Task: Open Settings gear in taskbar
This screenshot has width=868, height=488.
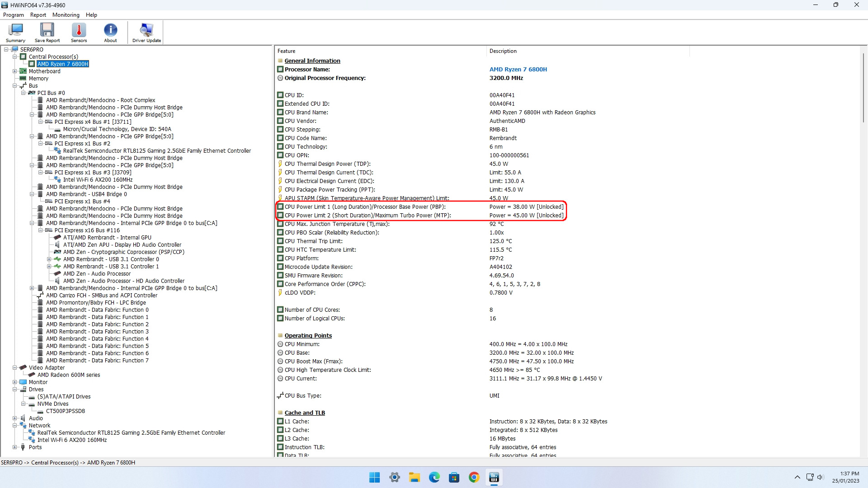Action: pyautogui.click(x=395, y=478)
